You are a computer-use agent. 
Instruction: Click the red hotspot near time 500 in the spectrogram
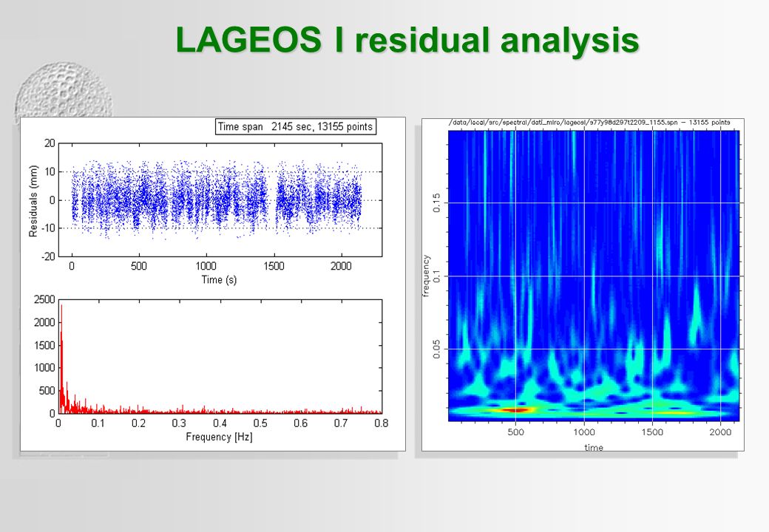[515, 409]
